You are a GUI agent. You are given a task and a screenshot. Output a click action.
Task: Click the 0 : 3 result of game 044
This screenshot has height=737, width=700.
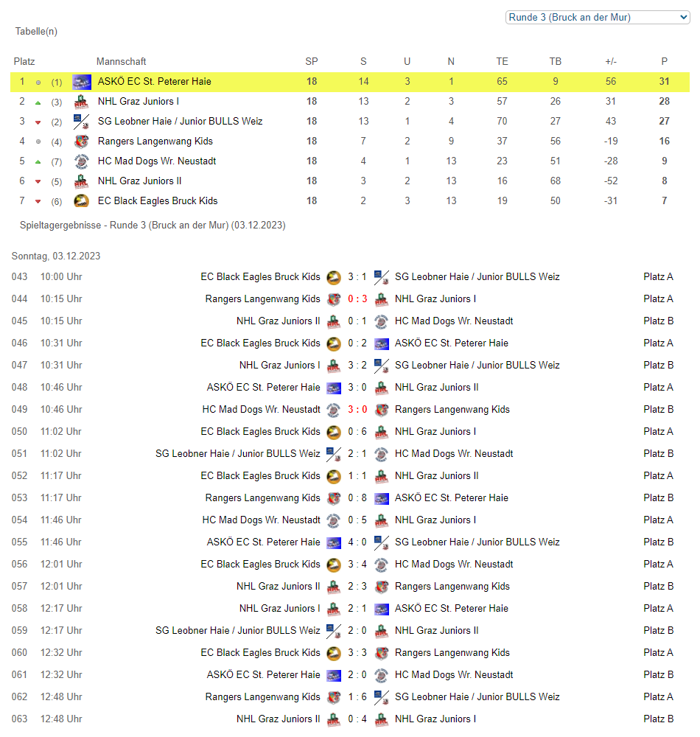tap(357, 299)
